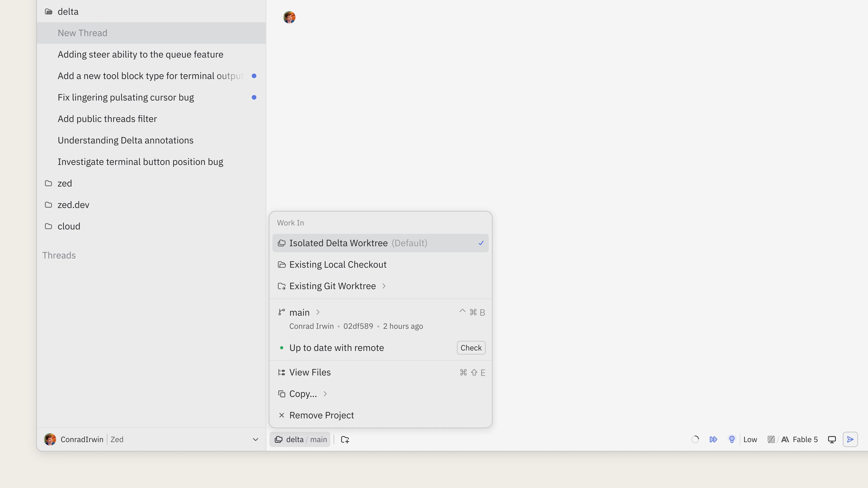Viewport: 868px width, 488px height.
Task: Click the ConradIrwin avatar in sidebar footer
Action: point(50,440)
